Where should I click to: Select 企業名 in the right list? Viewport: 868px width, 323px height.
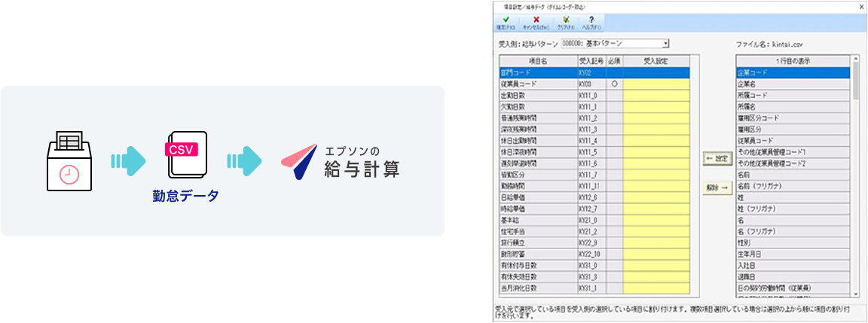[793, 84]
